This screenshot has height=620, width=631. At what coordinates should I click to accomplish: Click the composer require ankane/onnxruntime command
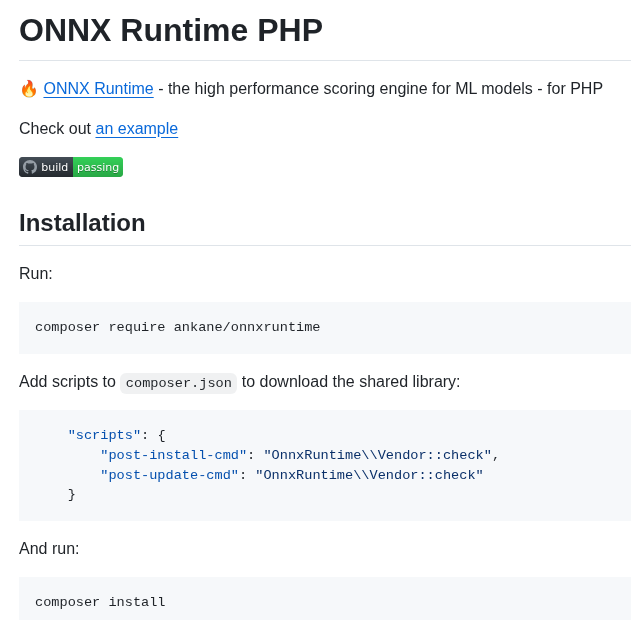click(177, 327)
